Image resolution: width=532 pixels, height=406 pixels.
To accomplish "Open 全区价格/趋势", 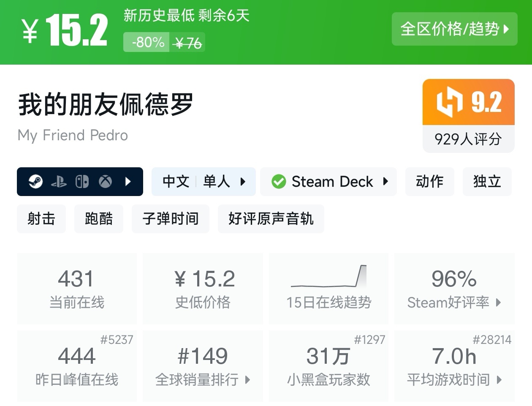I will [x=455, y=29].
